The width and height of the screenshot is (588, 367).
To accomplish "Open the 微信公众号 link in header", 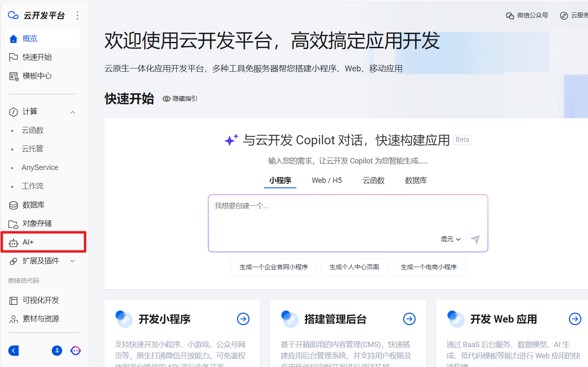I will tap(527, 15).
